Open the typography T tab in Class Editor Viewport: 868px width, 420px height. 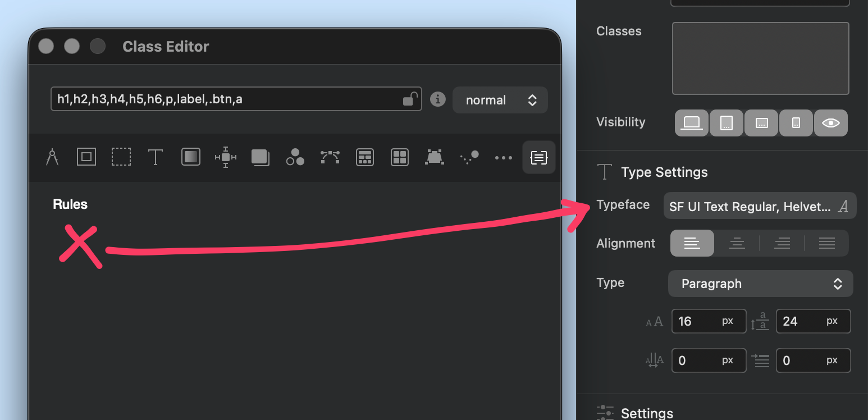coord(156,157)
